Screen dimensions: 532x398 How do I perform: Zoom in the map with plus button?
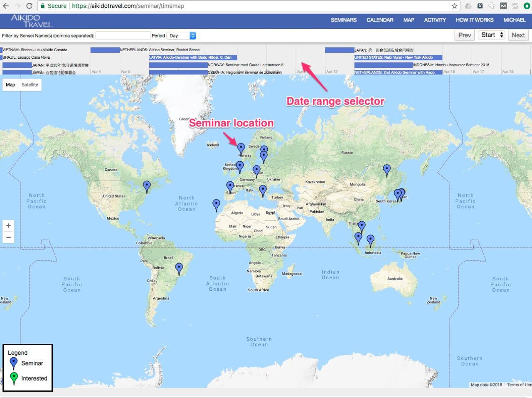click(x=8, y=225)
